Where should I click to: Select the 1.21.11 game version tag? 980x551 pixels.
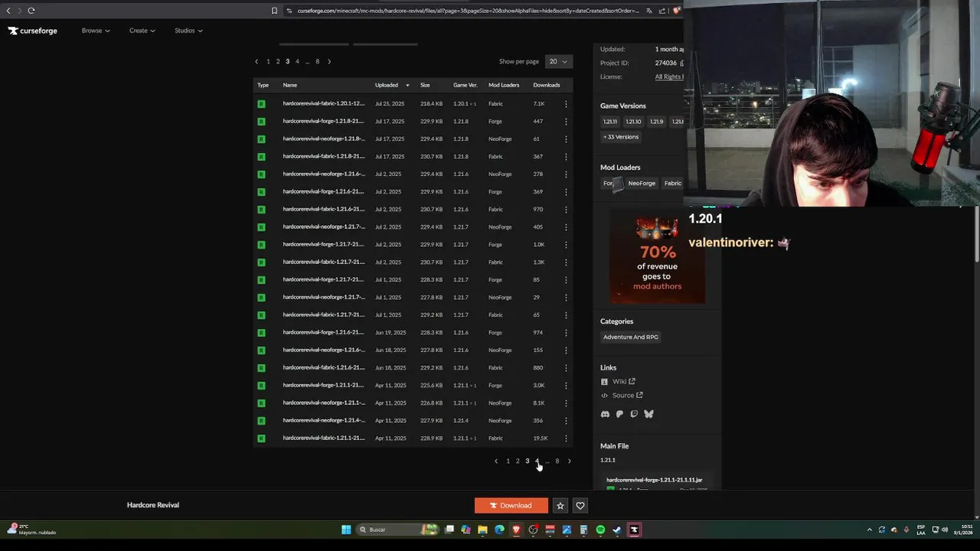610,122
